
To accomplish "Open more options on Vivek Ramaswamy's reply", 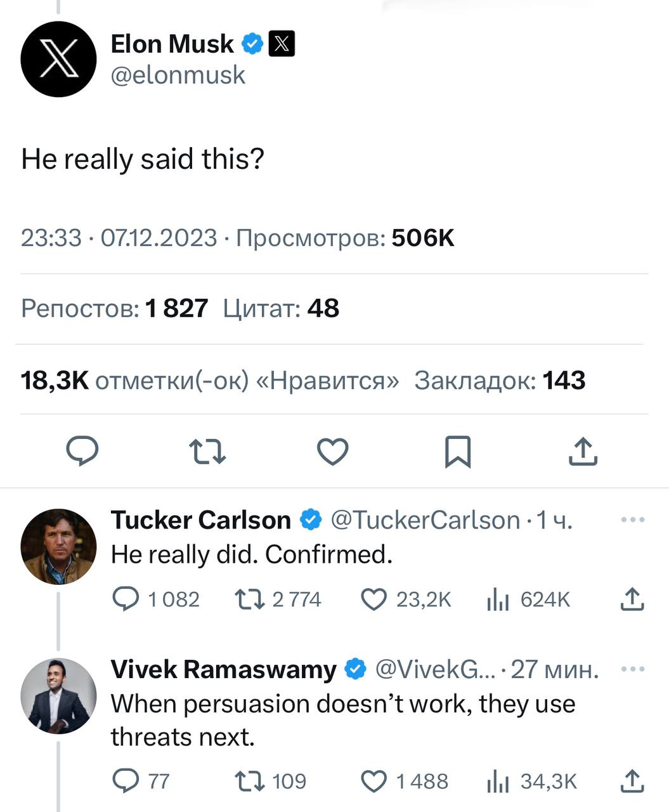I will pyautogui.click(x=632, y=669).
